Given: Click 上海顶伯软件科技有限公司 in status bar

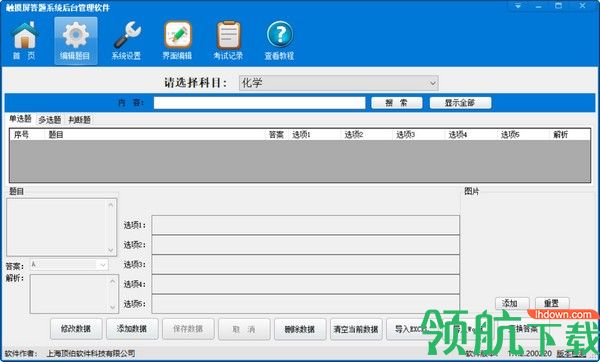Looking at the screenshot, I should point(91,354).
